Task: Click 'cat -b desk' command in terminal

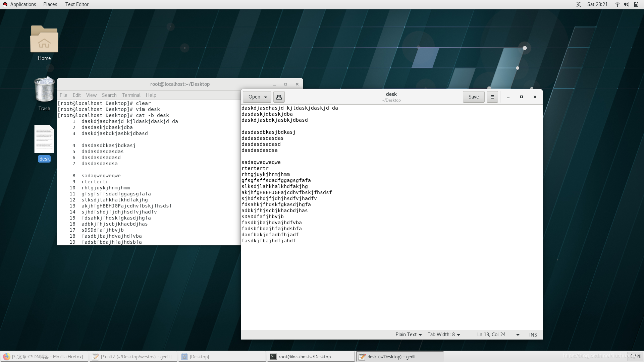Action: (152, 115)
